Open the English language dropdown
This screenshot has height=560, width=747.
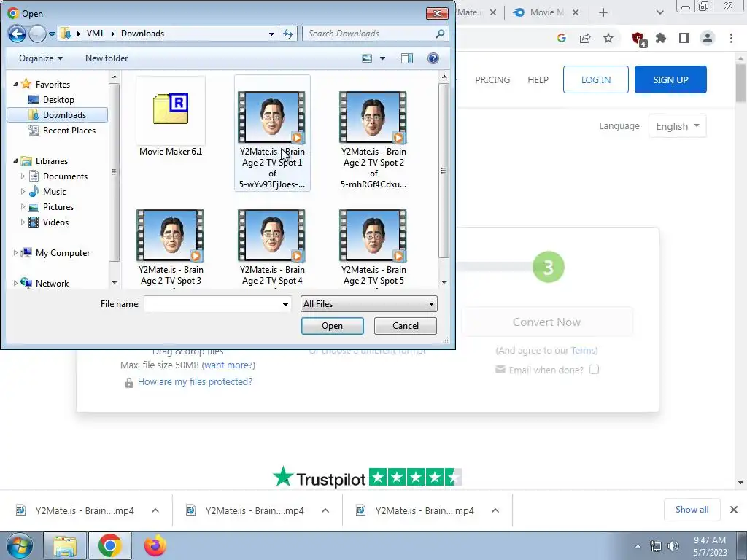click(x=678, y=126)
